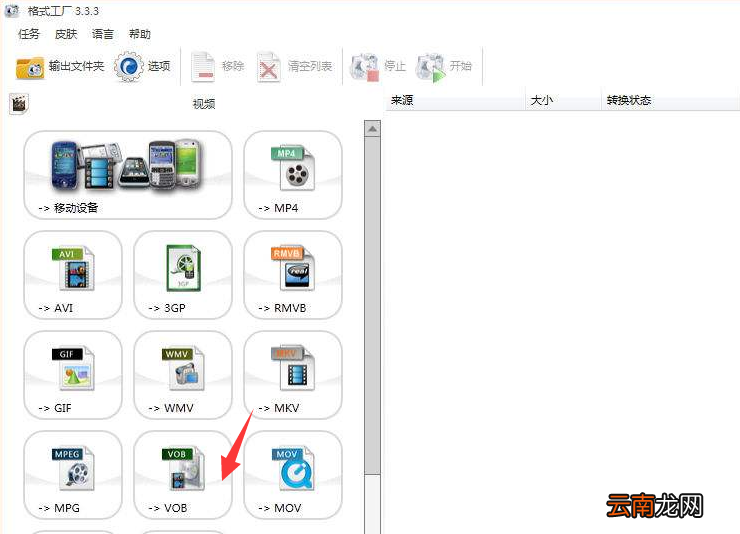Choose the -> WMV format
The height and width of the screenshot is (534, 740).
click(x=183, y=375)
